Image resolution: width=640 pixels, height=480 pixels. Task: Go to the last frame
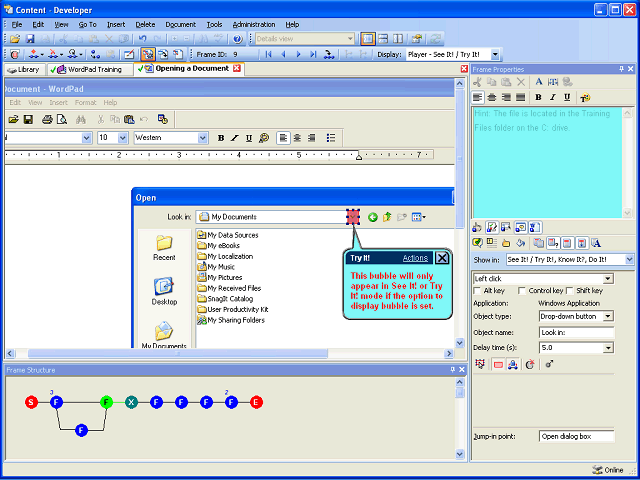point(313,54)
